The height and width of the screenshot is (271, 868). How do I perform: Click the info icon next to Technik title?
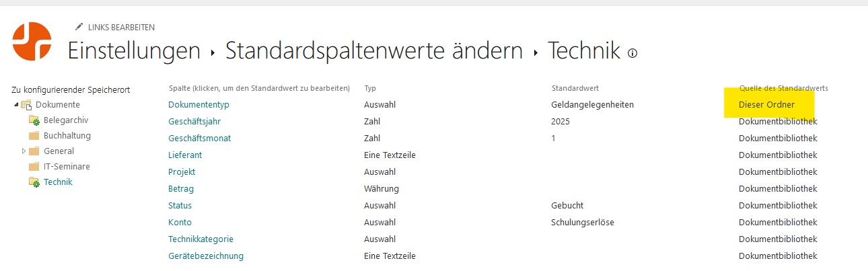pos(632,53)
